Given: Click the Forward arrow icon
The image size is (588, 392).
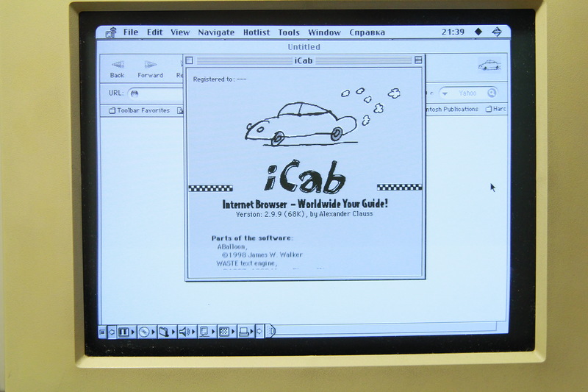Looking at the screenshot, I should click(150, 65).
